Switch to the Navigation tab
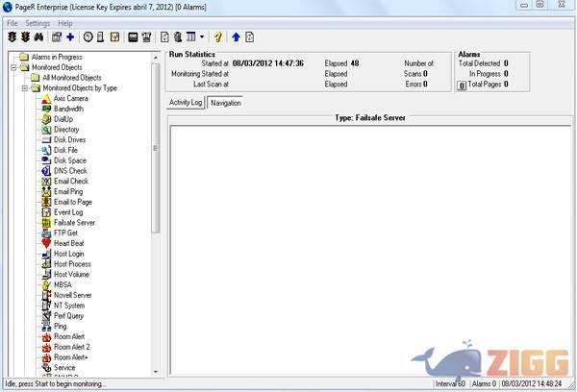 coord(226,103)
